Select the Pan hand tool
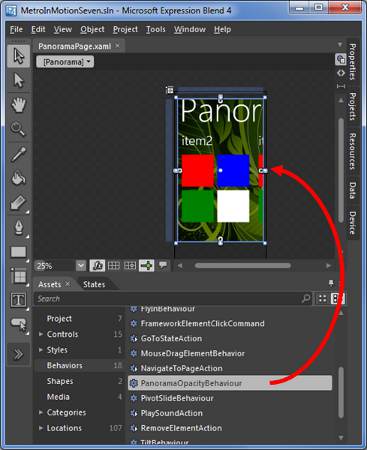367x450 pixels. [x=19, y=105]
